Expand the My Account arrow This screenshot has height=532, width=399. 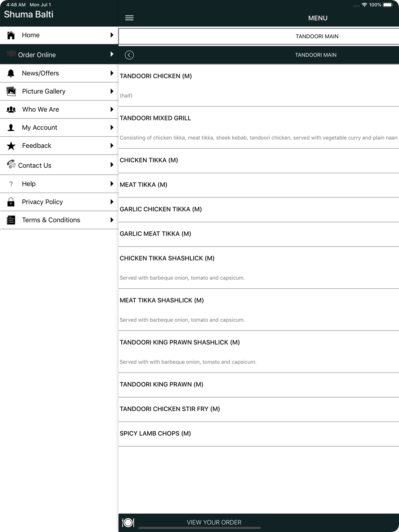tap(112, 128)
